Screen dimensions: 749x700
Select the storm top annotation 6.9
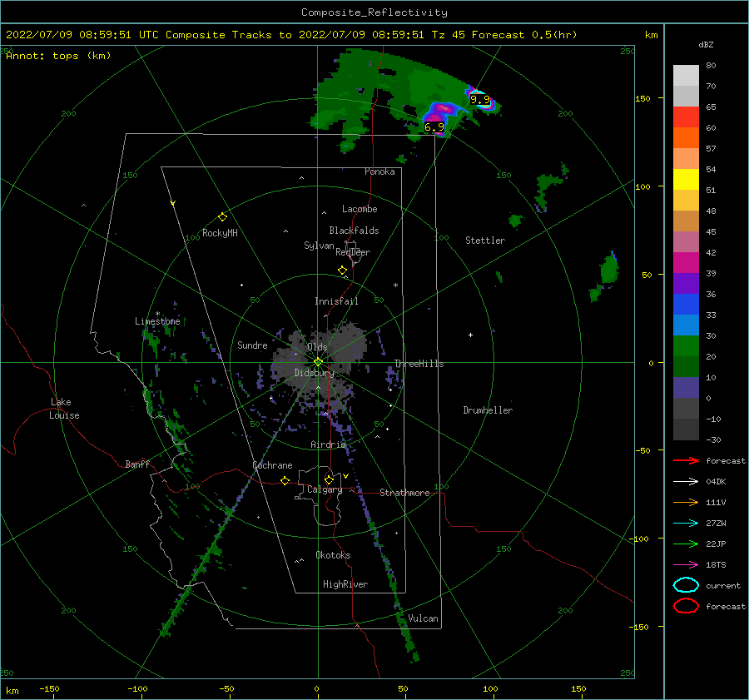[x=434, y=127]
